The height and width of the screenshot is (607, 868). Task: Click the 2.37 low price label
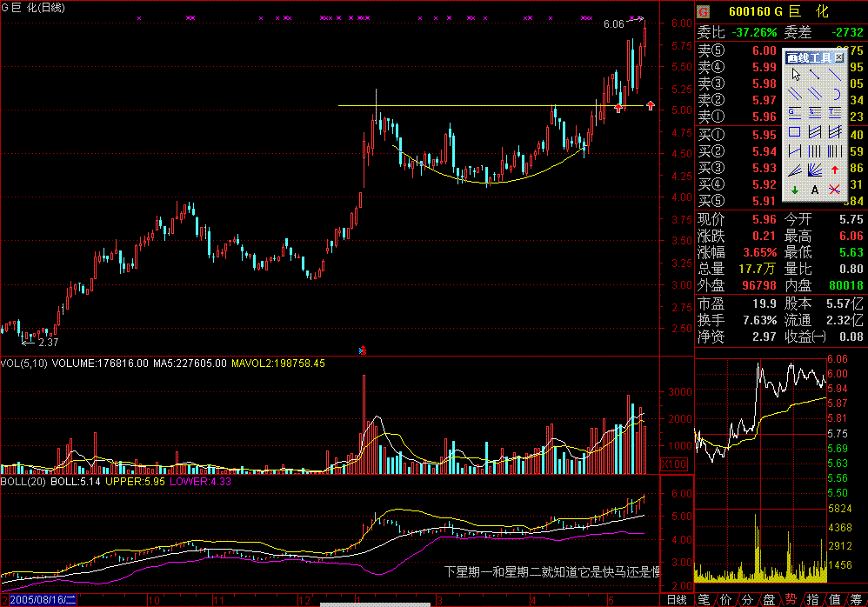(x=48, y=343)
